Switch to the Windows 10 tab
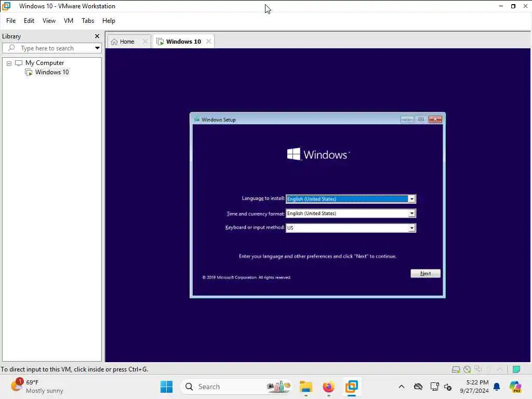This screenshot has height=399, width=532. pos(183,42)
